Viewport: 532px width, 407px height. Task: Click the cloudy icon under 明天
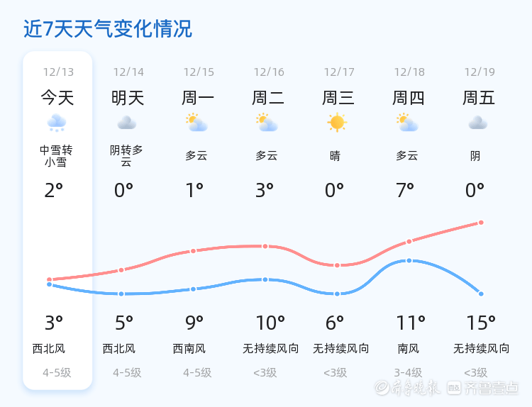(x=127, y=123)
